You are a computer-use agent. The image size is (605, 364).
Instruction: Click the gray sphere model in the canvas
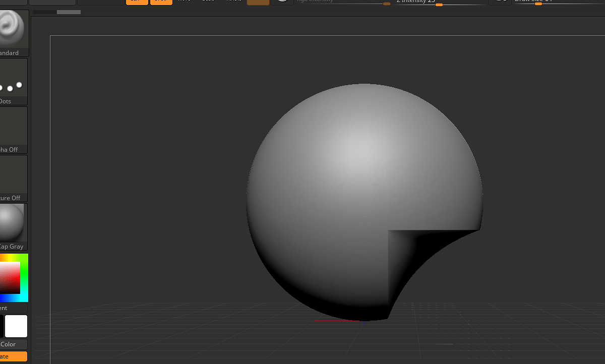pyautogui.click(x=364, y=202)
